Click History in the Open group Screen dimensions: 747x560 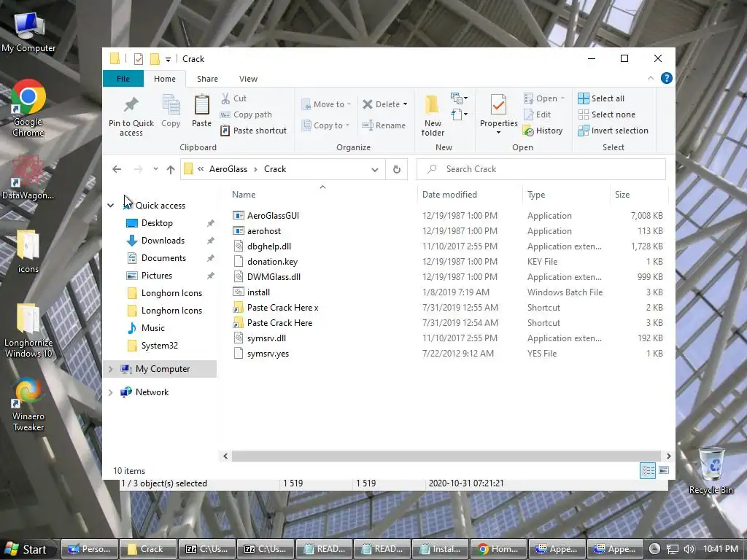click(543, 131)
